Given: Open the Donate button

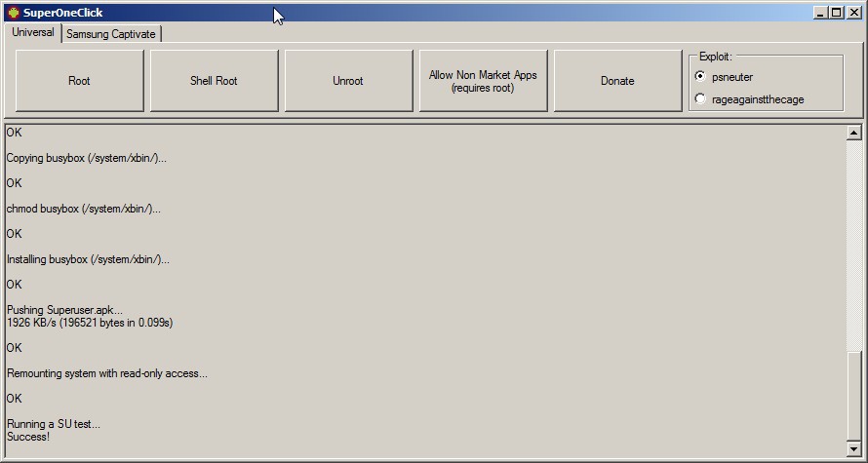Looking at the screenshot, I should tap(617, 81).
